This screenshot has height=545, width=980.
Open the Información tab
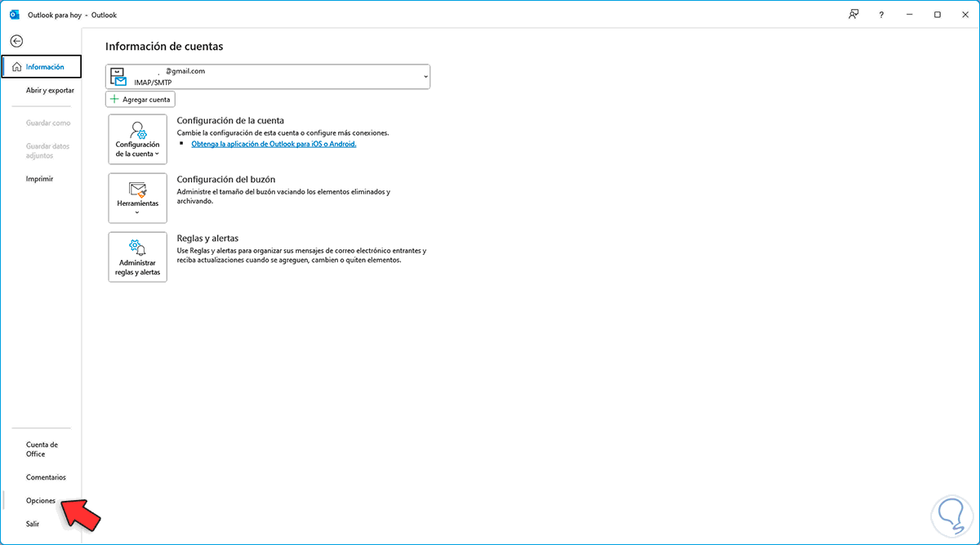[x=41, y=66]
